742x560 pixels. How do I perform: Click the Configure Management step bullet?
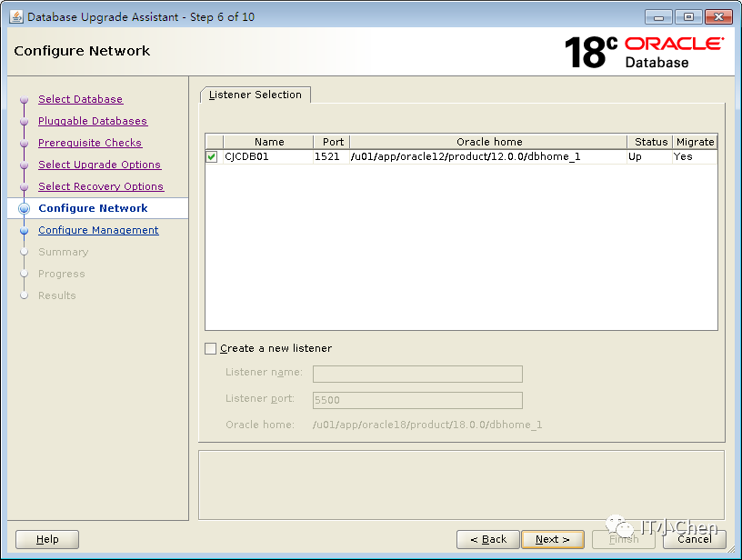[x=25, y=230]
